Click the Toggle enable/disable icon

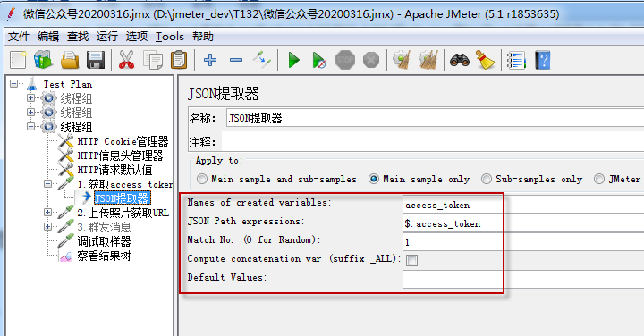pyautogui.click(x=261, y=60)
